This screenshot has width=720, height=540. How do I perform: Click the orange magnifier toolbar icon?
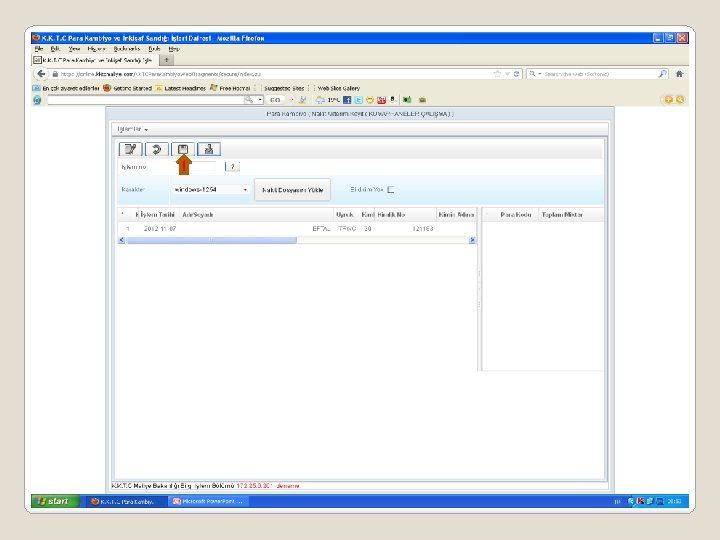coord(680,100)
